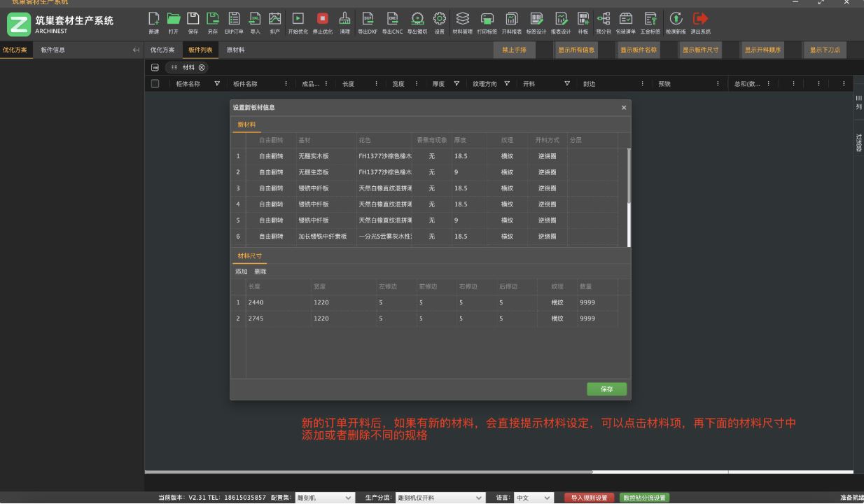The height and width of the screenshot is (504, 864).
Task: Expand the 配置集 dropdown
Action: point(348,498)
